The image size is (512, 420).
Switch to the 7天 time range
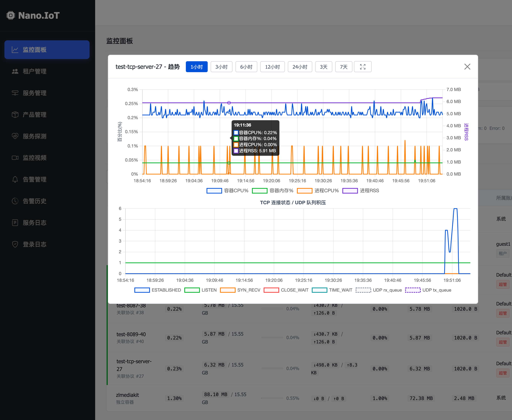click(344, 67)
